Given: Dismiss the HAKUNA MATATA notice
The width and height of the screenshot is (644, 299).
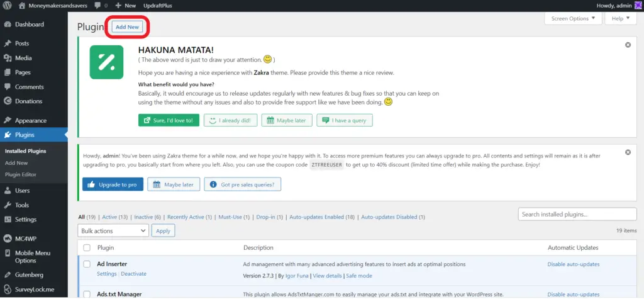Looking at the screenshot, I should pos(628,45).
